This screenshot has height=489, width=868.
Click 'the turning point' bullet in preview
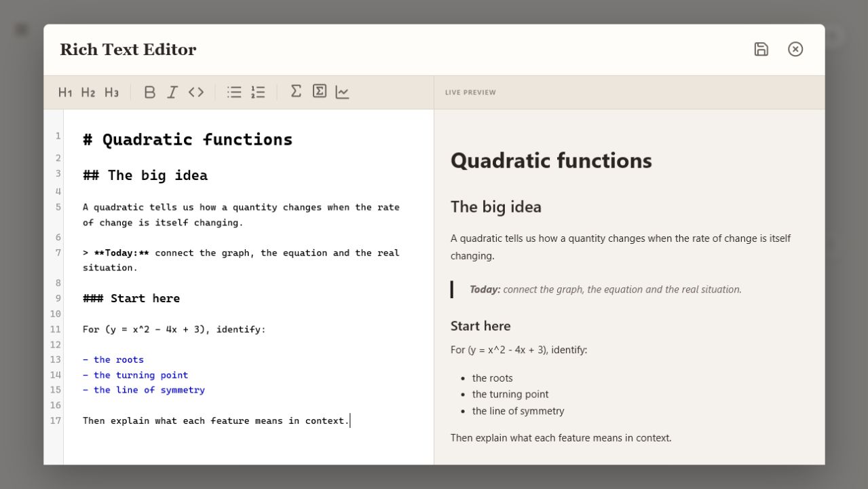(x=510, y=395)
